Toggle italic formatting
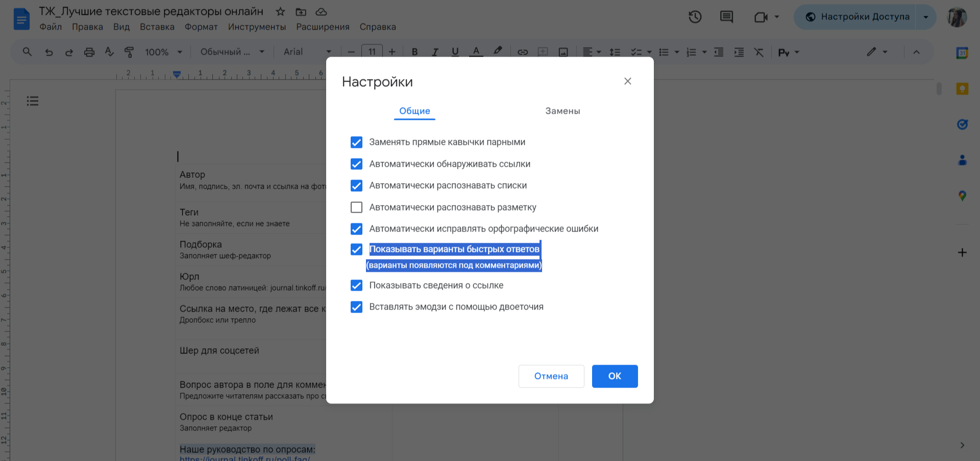 pyautogui.click(x=435, y=52)
